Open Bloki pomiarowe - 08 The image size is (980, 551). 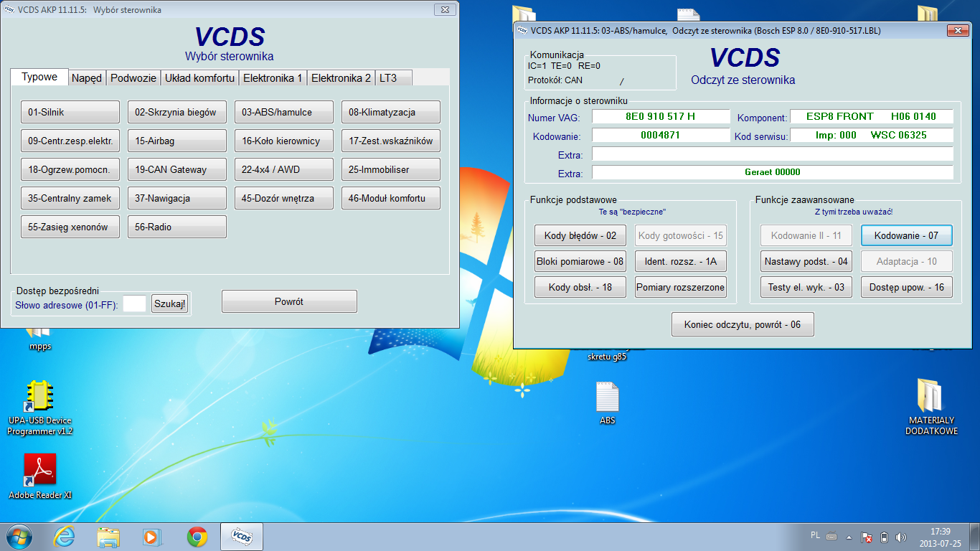point(580,261)
